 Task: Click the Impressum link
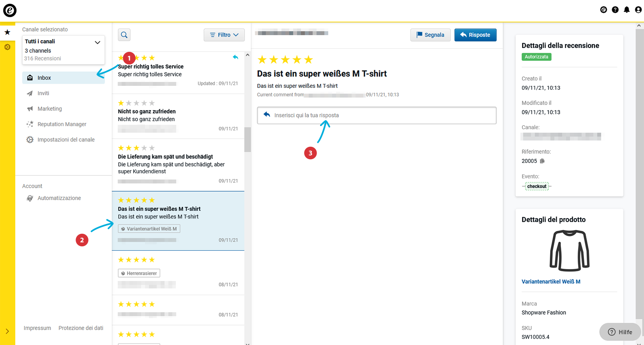[37, 328]
